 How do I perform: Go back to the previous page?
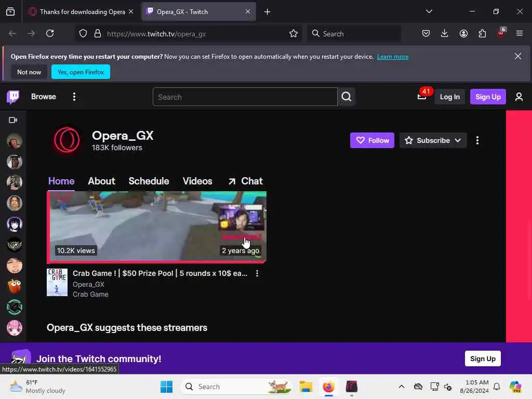tap(12, 33)
